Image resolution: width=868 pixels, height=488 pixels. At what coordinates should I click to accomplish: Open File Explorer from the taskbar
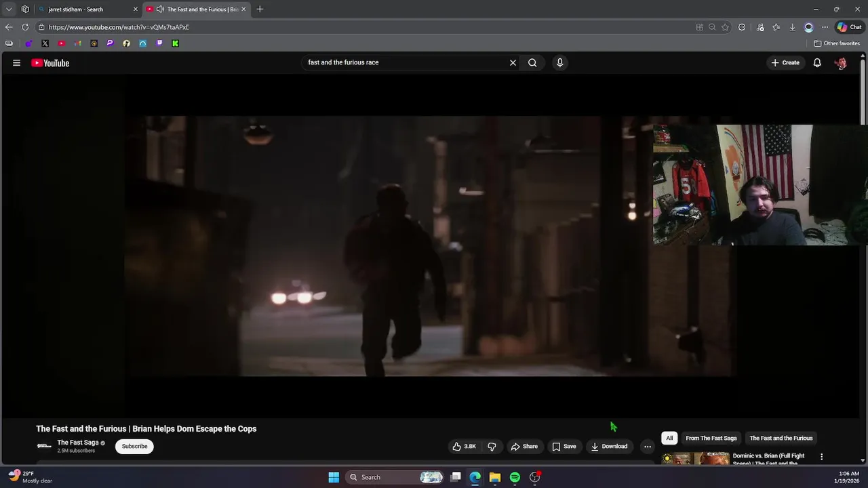pyautogui.click(x=495, y=477)
